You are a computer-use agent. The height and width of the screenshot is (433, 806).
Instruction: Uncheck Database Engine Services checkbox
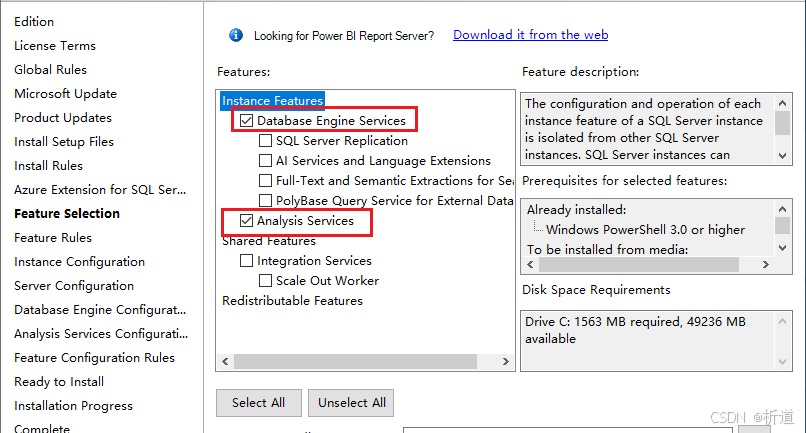click(x=247, y=121)
